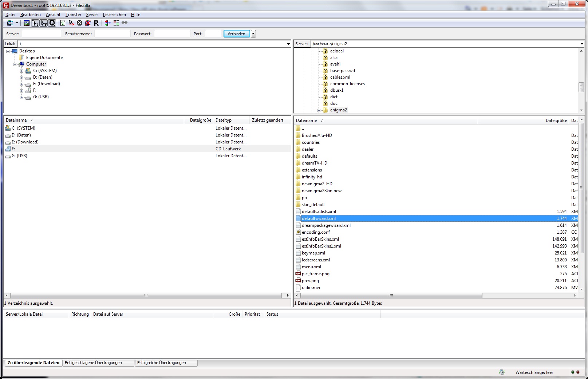Click the server tree vertical scrollbar thumb
Screen dimensions: 588x379
pyautogui.click(x=581, y=87)
